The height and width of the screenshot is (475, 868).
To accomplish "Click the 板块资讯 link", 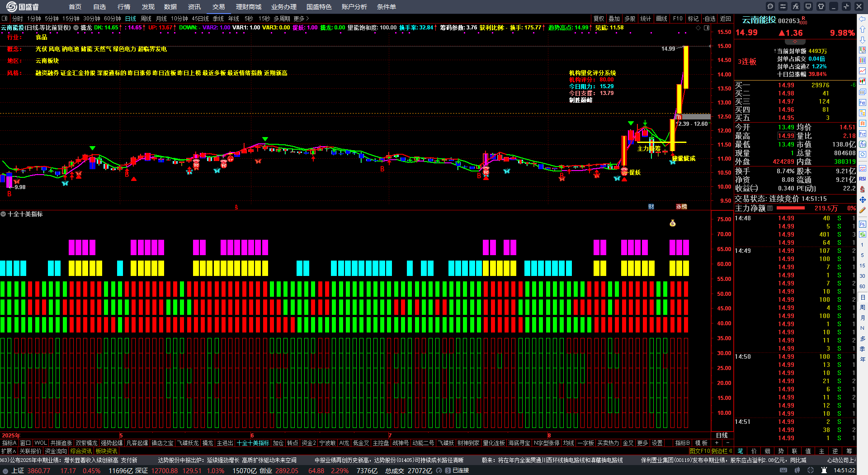I will click(x=106, y=451).
